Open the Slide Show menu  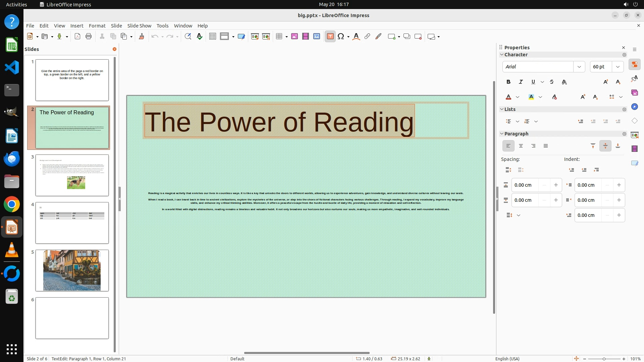pyautogui.click(x=139, y=26)
